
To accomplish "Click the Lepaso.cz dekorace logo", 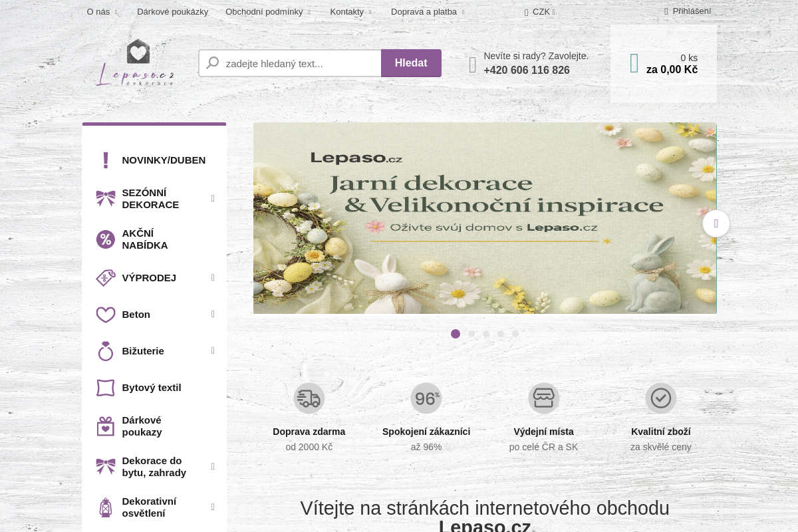I will [x=136, y=63].
